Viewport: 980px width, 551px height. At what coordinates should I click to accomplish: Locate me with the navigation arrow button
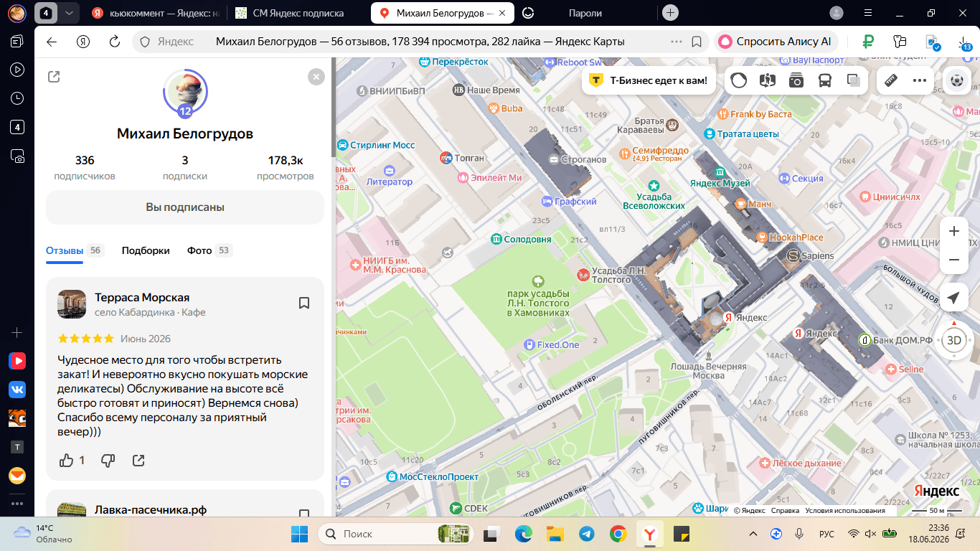[953, 298]
